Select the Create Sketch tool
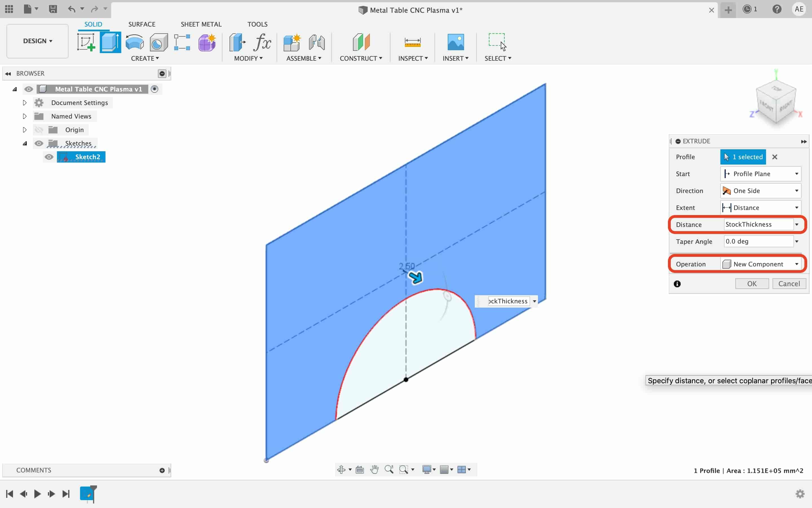Viewport: 812px width, 508px height. click(86, 42)
